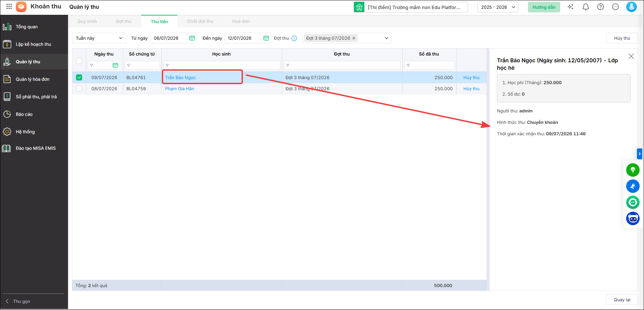This screenshot has width=644, height=310.
Task: Collapse the sidebar with Thu gọn
Action: click(18, 301)
